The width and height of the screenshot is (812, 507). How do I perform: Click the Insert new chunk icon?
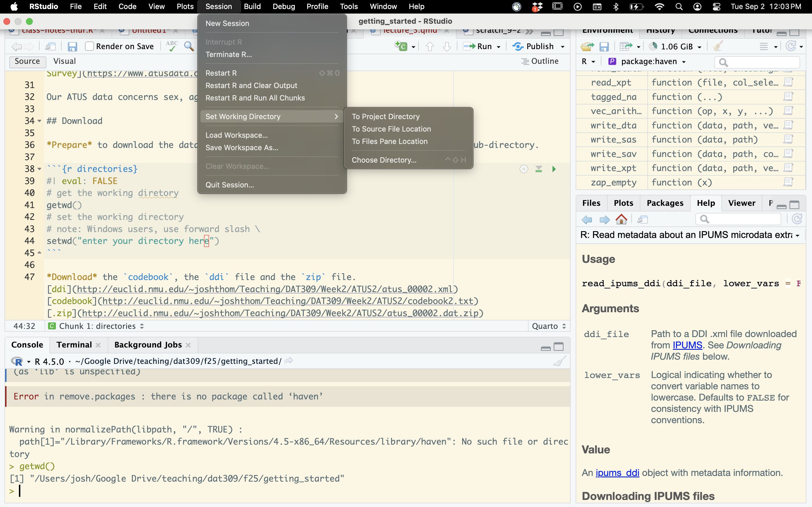click(401, 46)
